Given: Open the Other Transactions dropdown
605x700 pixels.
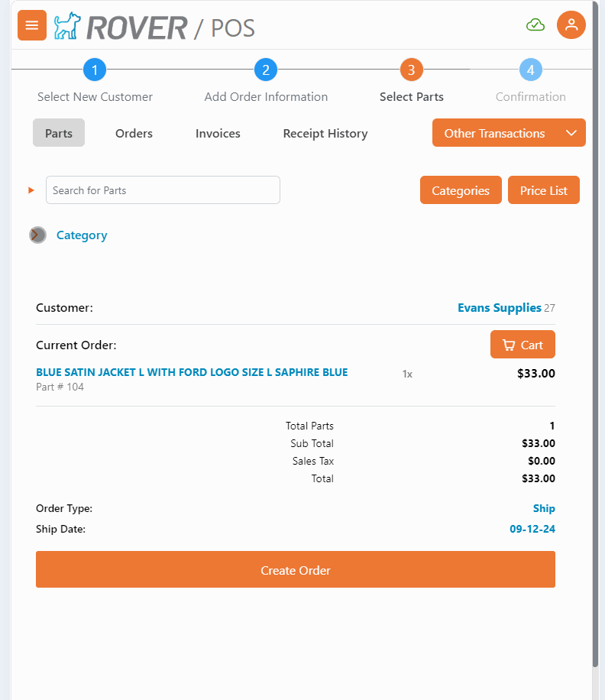Looking at the screenshot, I should pyautogui.click(x=509, y=133).
